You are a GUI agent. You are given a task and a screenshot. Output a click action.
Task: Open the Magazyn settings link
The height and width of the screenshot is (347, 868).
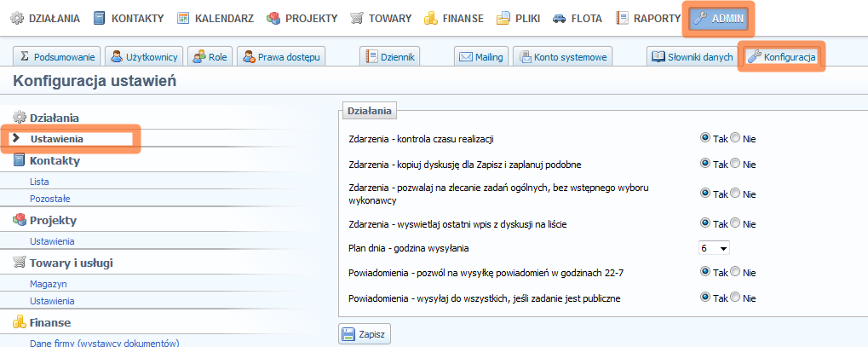pyautogui.click(x=49, y=284)
